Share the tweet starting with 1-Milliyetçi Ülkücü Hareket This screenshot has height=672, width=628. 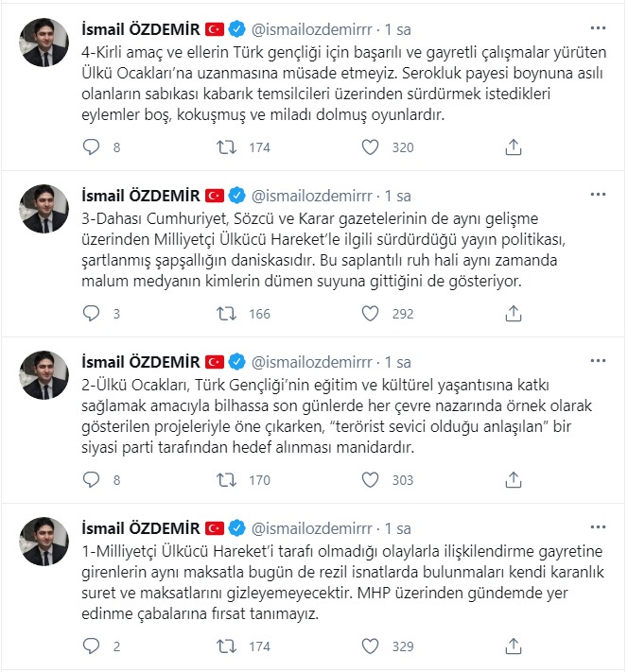514,646
